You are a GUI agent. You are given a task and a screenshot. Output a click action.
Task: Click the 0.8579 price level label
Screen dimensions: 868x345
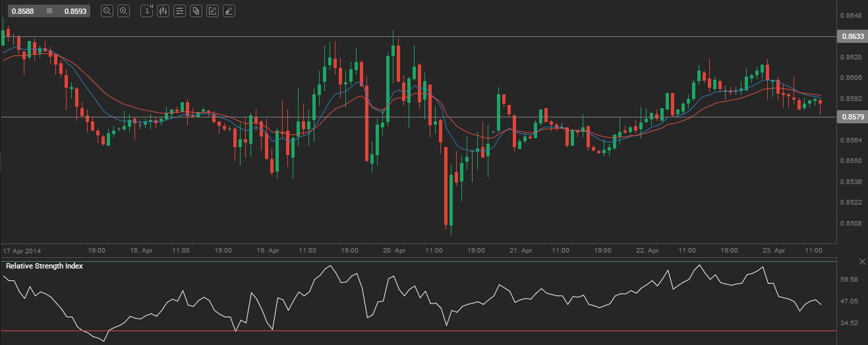852,117
